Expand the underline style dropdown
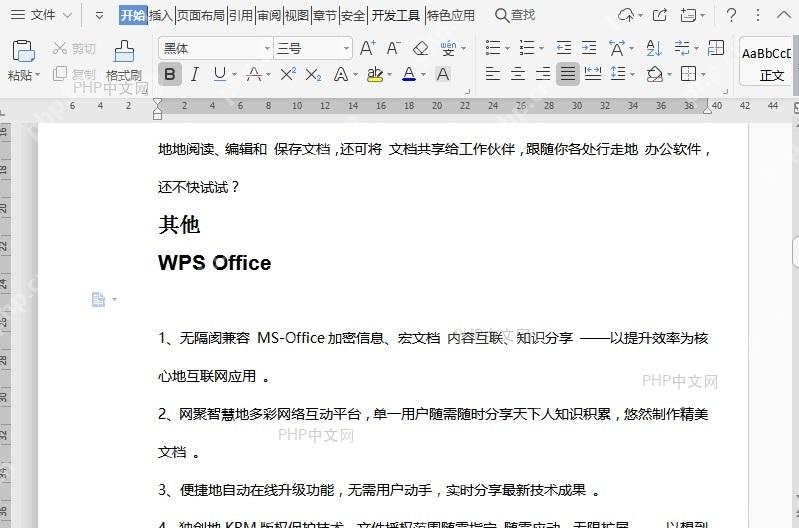The height and width of the screenshot is (528, 799). pyautogui.click(x=234, y=75)
